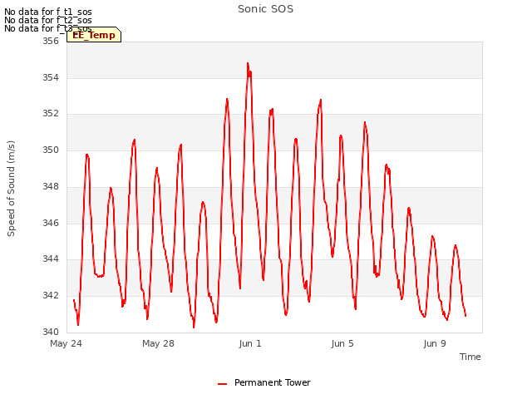532x399 pixels.
Task: Click the 350 y-axis tick label
Action: (51, 150)
